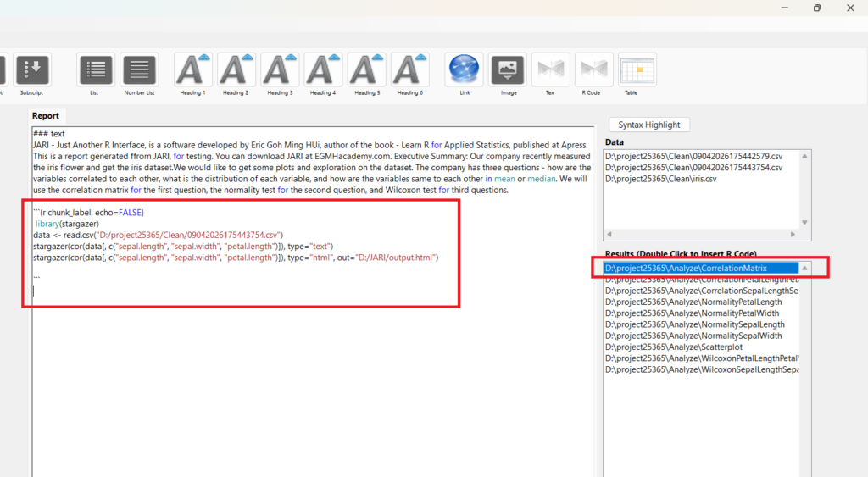The height and width of the screenshot is (477, 868).
Task: Insert a Number List
Action: click(139, 69)
